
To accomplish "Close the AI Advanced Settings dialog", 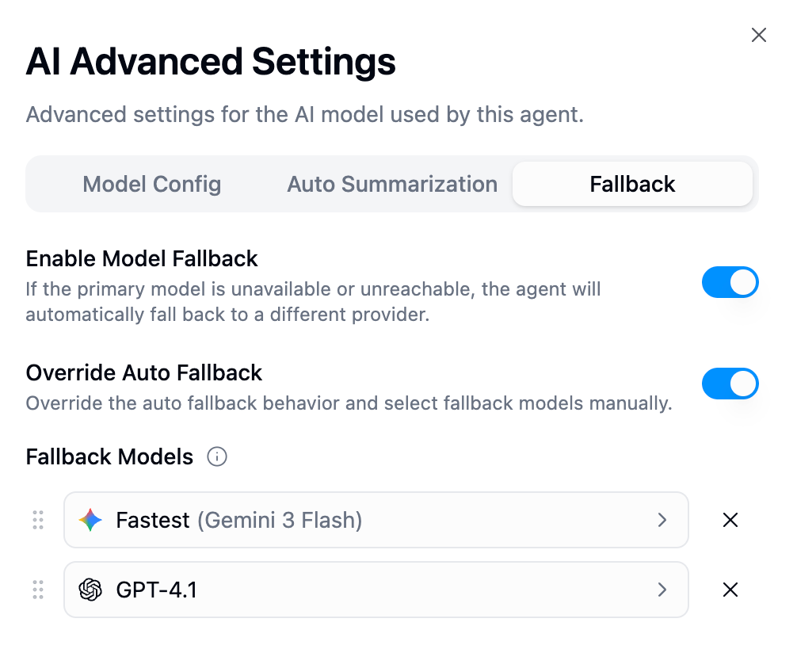I will click(758, 35).
